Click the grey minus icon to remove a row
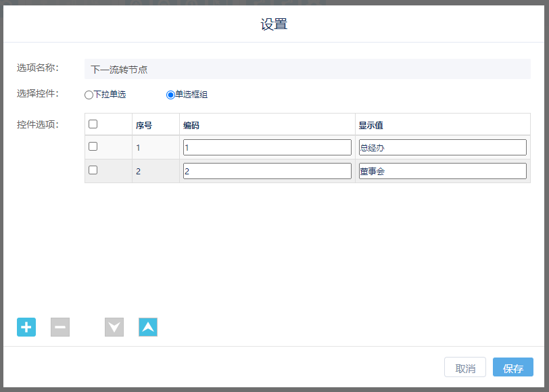Screen dimensions: 549x392 [60, 327]
